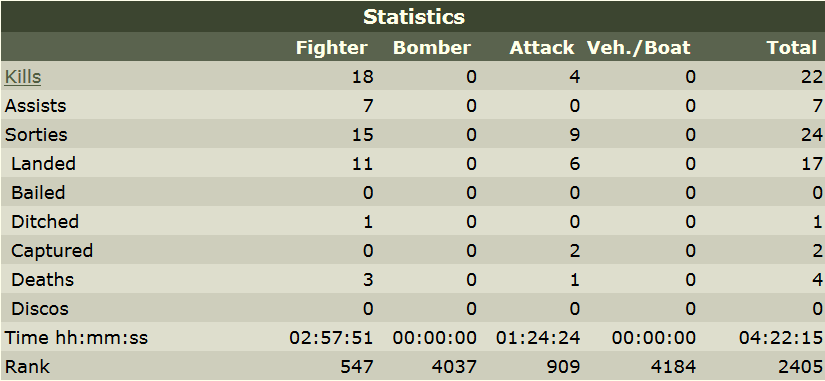Click the Sorties row label
825x381 pixels.
(x=36, y=135)
